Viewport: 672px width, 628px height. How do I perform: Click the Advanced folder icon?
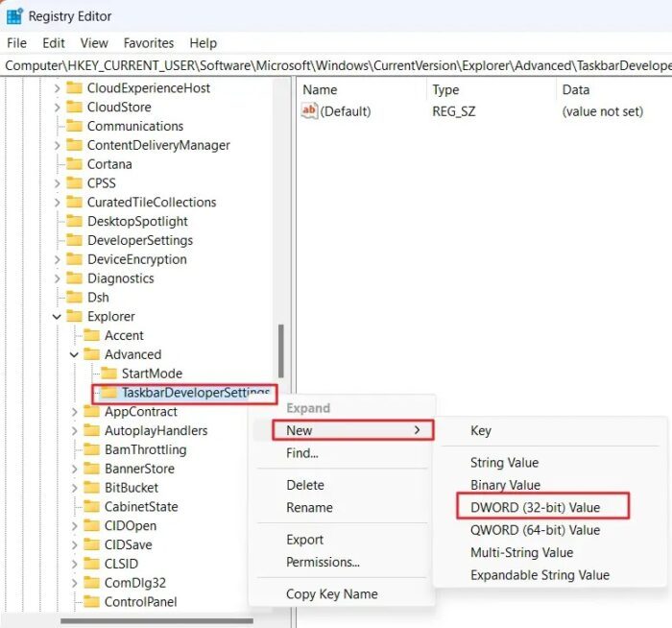pyautogui.click(x=91, y=354)
